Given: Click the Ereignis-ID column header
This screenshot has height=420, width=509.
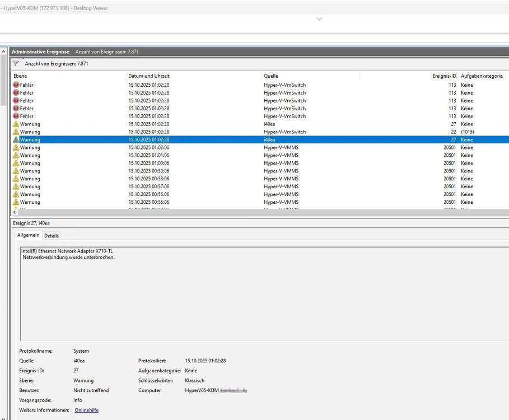Looking at the screenshot, I should (x=444, y=76).
